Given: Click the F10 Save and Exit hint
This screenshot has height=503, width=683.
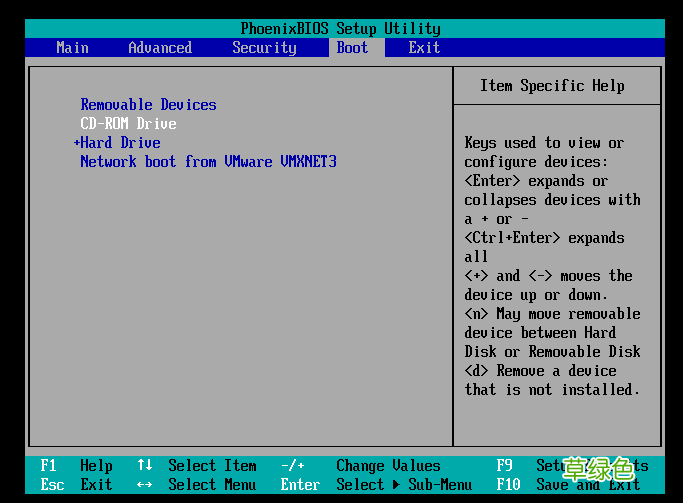Looking at the screenshot, I should (x=568, y=484).
